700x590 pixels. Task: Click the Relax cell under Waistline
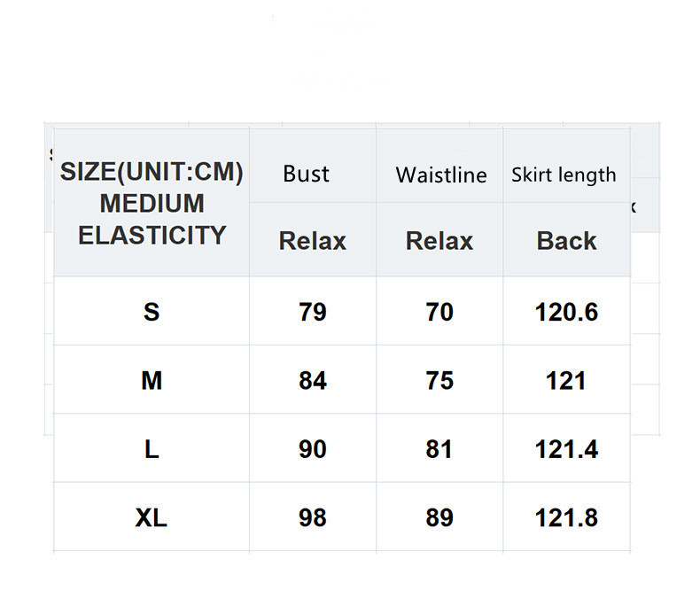click(439, 240)
